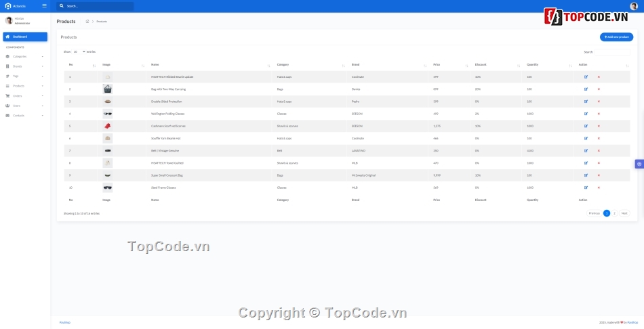
Task: Click the Add new product button
Action: point(616,37)
